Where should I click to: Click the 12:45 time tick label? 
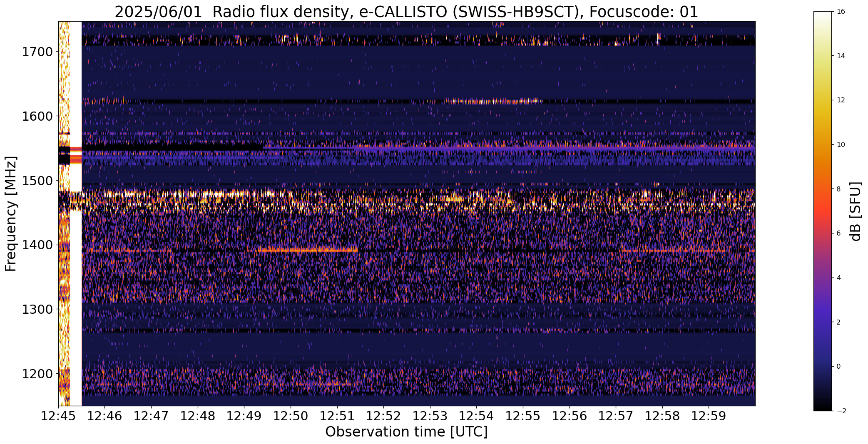tap(58, 416)
